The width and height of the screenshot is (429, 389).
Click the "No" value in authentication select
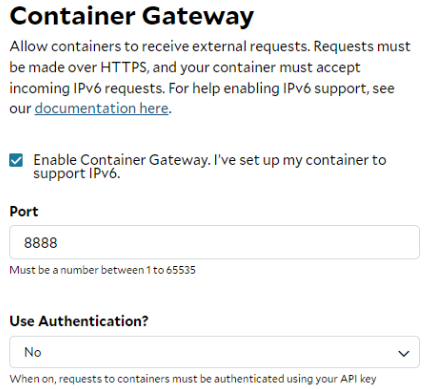[33, 352]
